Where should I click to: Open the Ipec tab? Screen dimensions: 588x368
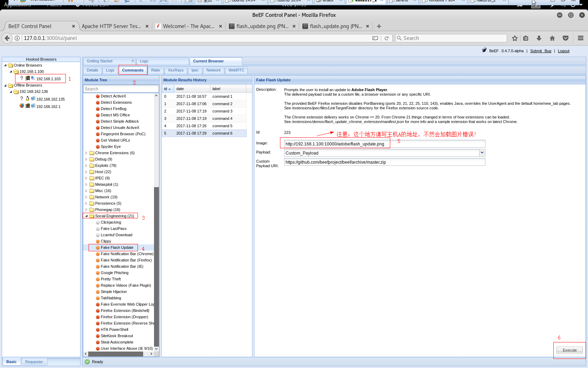(195, 70)
